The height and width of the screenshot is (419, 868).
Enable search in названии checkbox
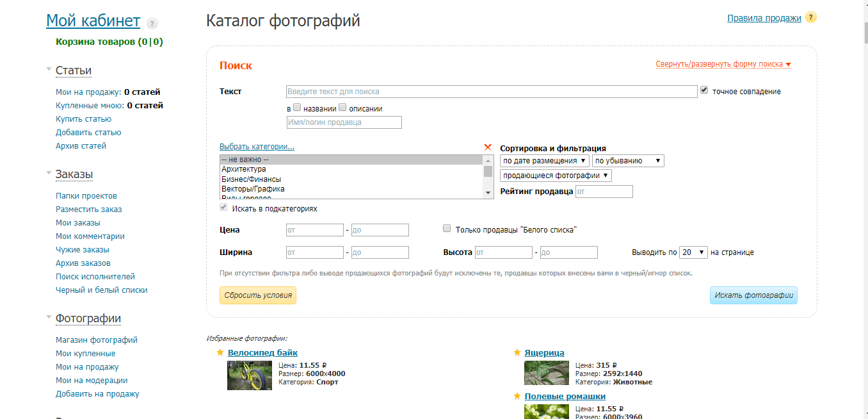(297, 108)
